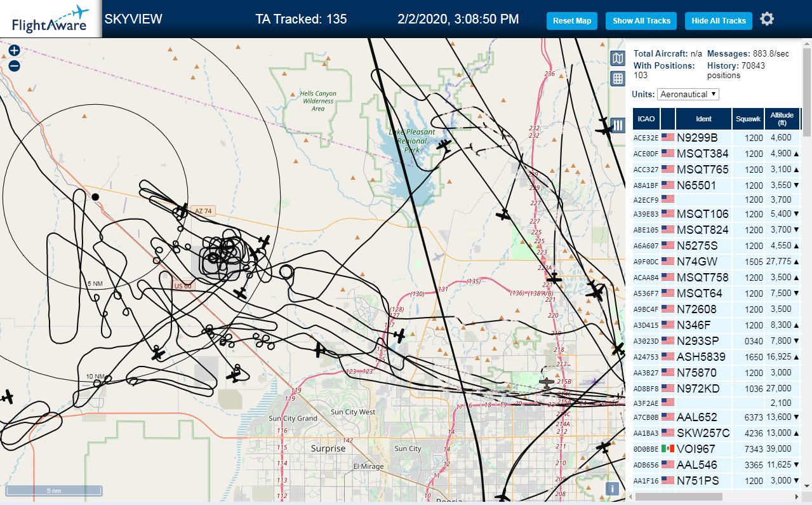Select the gray aircraft near exit 215B
This screenshot has width=812, height=505.
coord(546,382)
